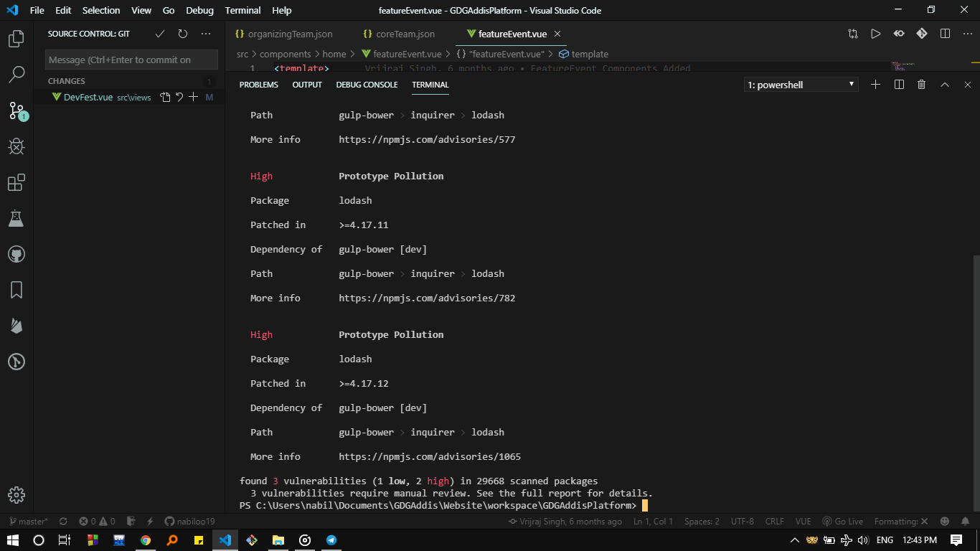Open notifications via the bell in status bar

964,522
